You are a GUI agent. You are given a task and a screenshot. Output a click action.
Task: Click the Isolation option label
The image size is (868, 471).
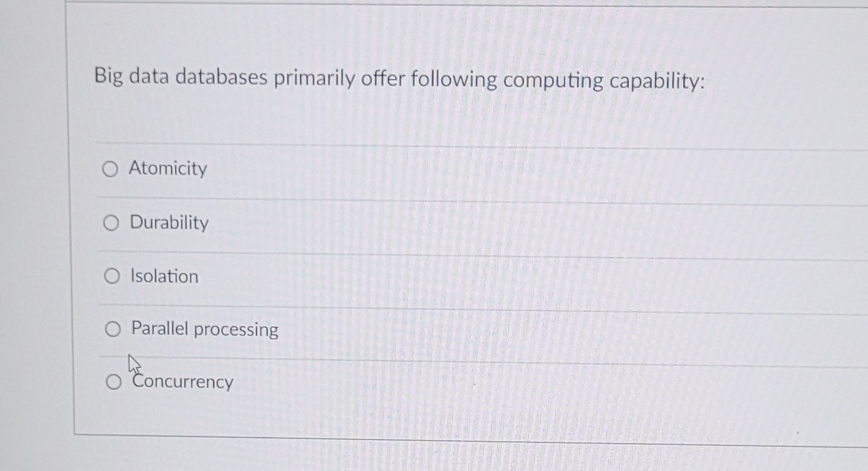click(x=164, y=276)
